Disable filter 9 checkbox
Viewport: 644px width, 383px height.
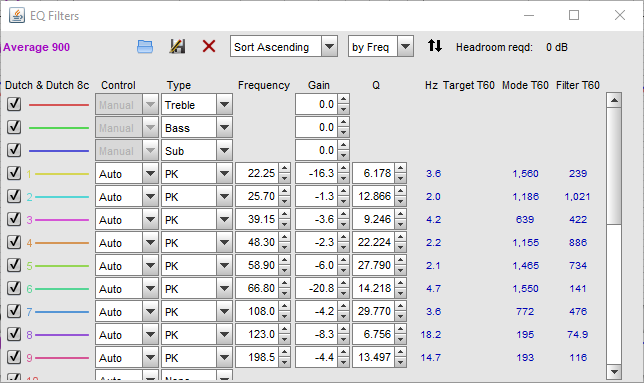14,357
